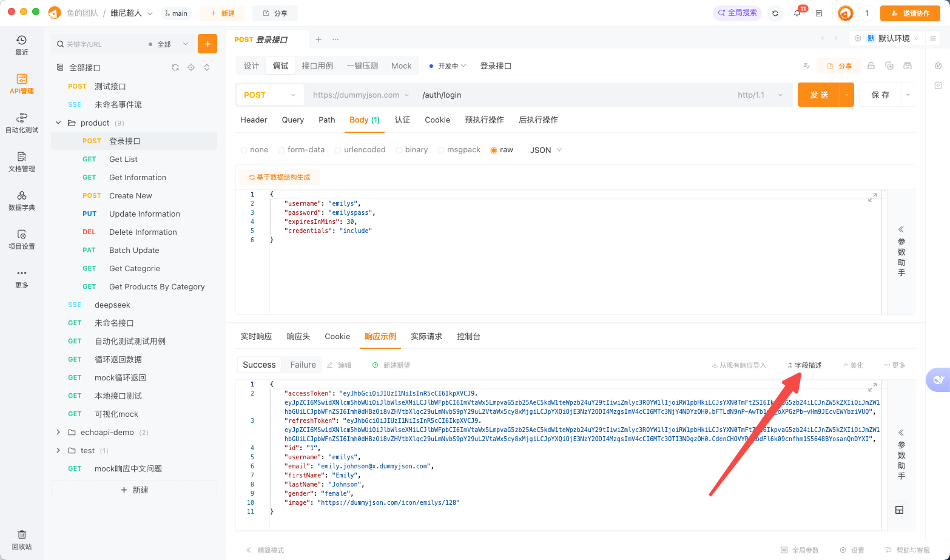The image size is (950, 560).
Task: Click 基于数据结构生成 button
Action: (x=280, y=177)
